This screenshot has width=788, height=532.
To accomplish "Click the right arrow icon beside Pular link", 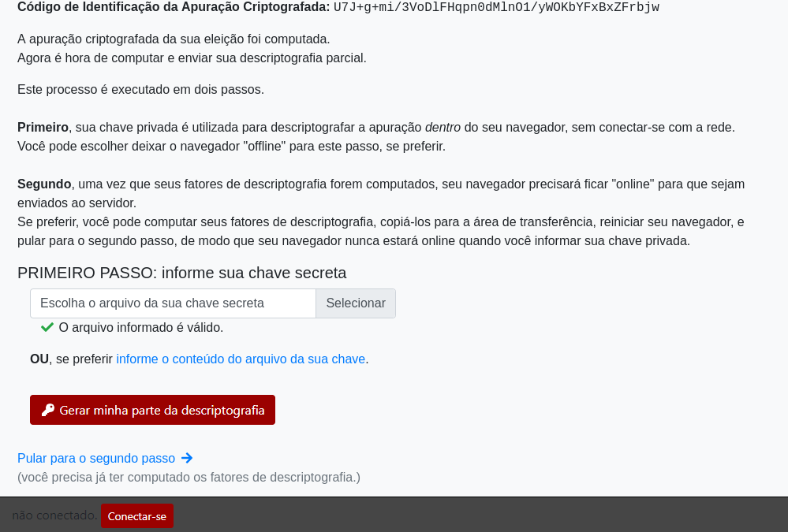I will 187,458.
